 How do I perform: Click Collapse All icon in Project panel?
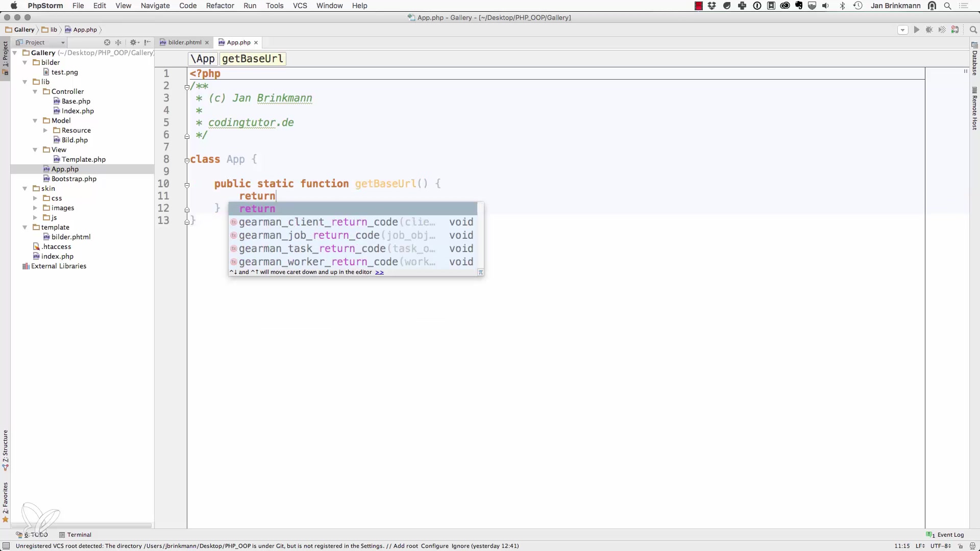coord(118,42)
